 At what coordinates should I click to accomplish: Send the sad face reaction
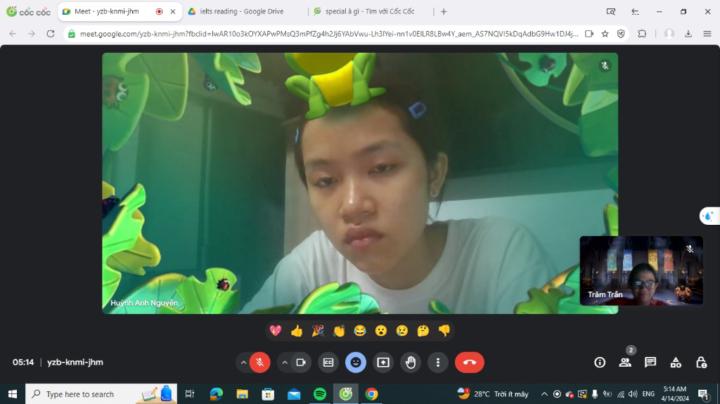[x=402, y=331]
